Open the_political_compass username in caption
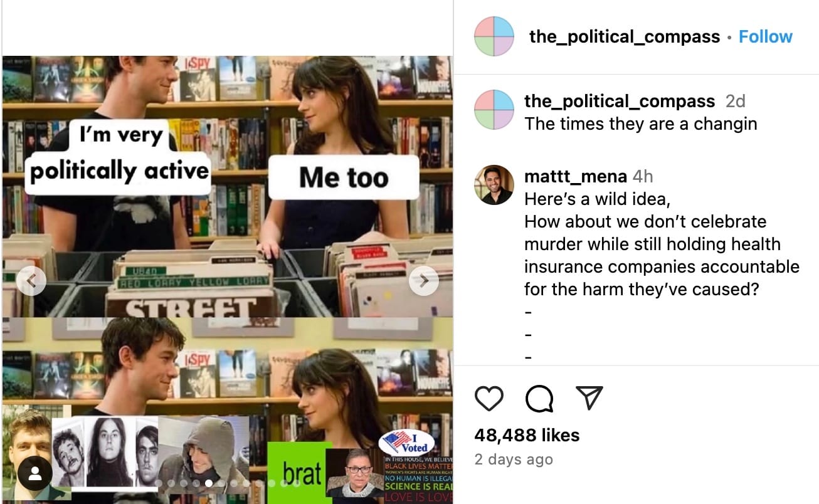The image size is (819, 504). point(619,101)
